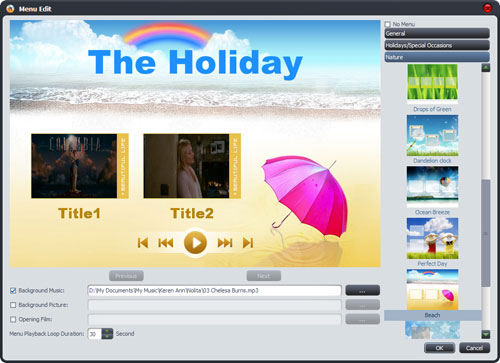Click the Title1 caption text
This screenshot has width=500, height=363.
tap(79, 214)
